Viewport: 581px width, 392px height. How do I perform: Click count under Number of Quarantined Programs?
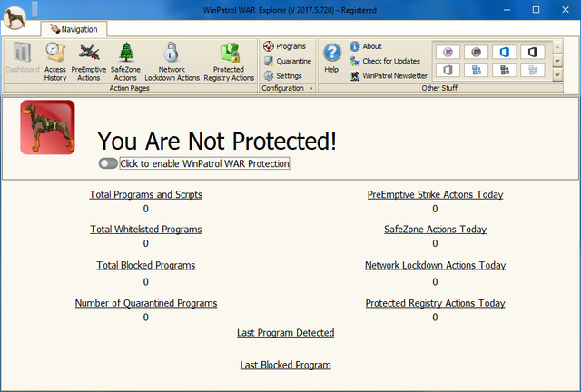pos(146,318)
